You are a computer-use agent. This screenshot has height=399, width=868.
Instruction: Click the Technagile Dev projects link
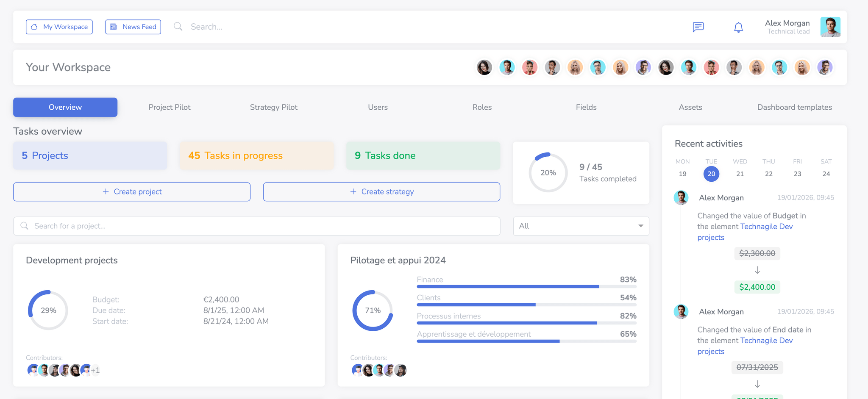(766, 226)
